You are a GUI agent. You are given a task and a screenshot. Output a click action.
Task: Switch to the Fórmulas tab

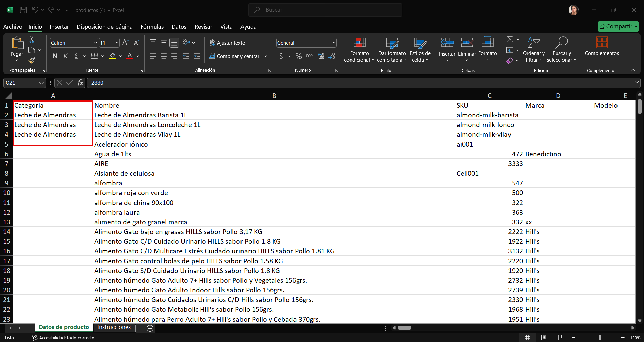[152, 27]
